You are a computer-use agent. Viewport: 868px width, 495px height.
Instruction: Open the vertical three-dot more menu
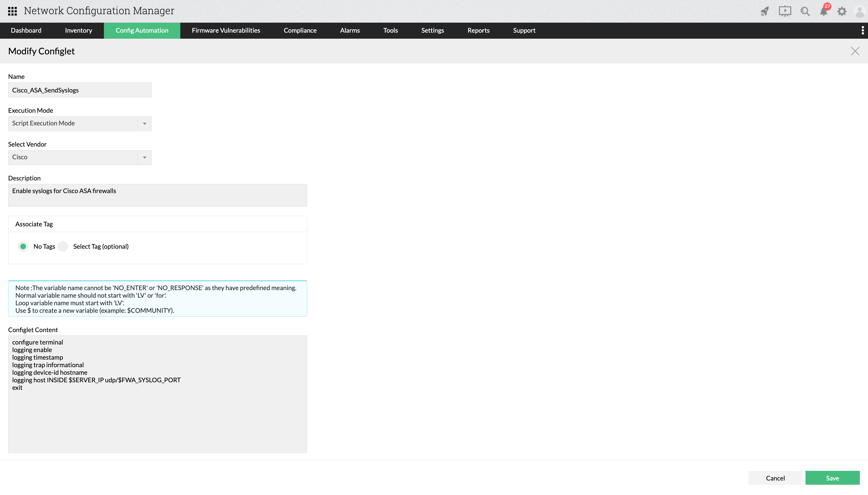863,30
